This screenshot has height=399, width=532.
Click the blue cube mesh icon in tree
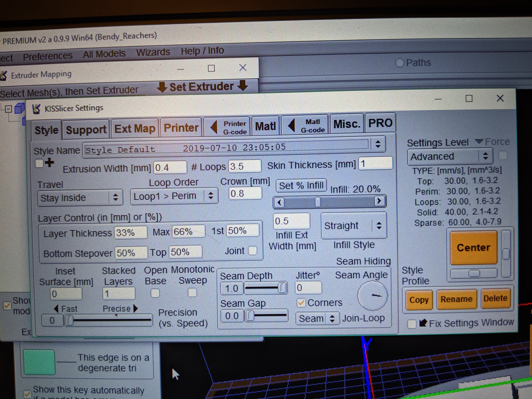(20, 108)
